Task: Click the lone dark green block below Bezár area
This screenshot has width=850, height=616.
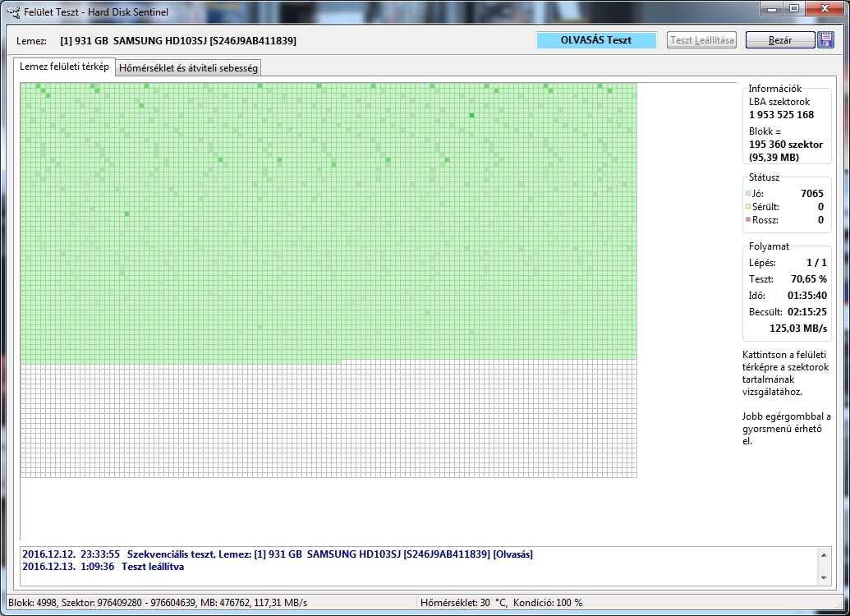Action: point(471,116)
